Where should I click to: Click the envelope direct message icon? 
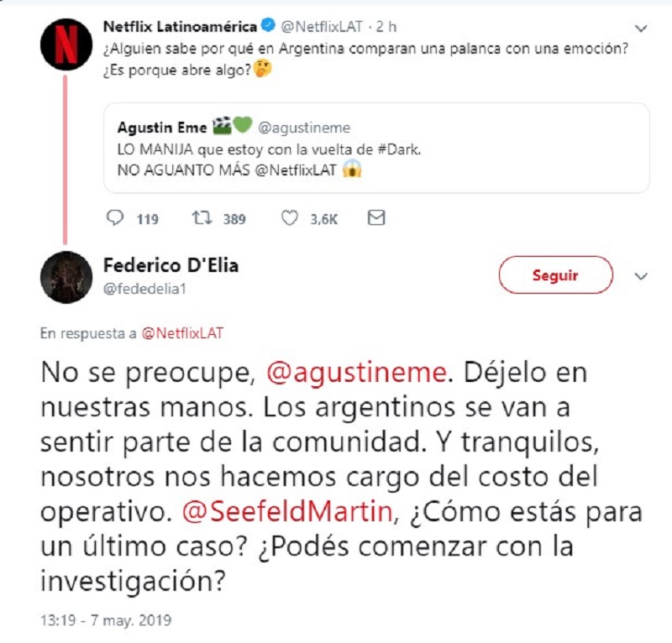pos(377,218)
